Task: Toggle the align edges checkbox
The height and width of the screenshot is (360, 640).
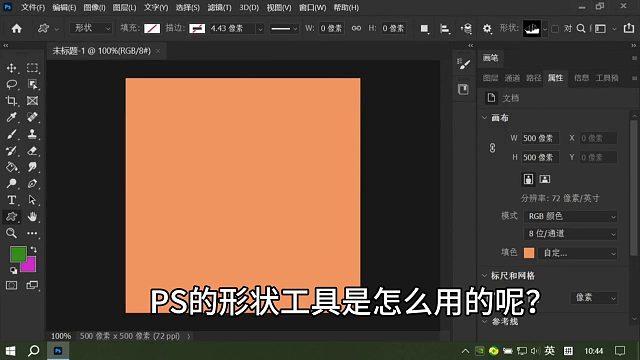Action: (555, 29)
